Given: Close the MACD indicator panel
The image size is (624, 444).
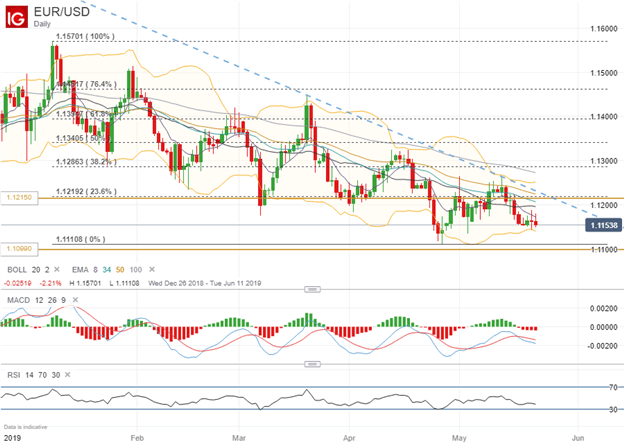Looking at the screenshot, I should click(x=75, y=300).
